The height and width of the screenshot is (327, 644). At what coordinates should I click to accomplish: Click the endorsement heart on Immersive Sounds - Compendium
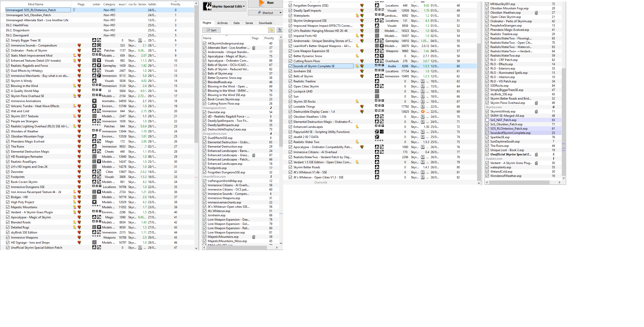pyautogui.click(x=79, y=45)
